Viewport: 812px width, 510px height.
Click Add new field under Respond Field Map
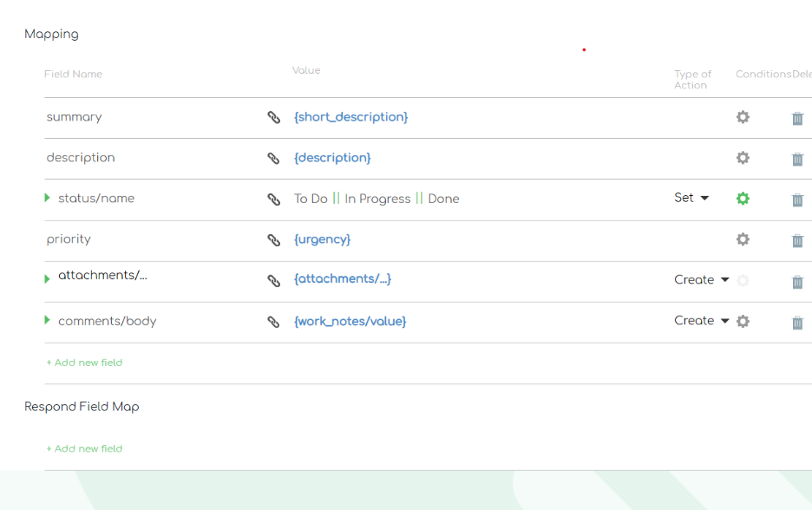[x=84, y=448]
